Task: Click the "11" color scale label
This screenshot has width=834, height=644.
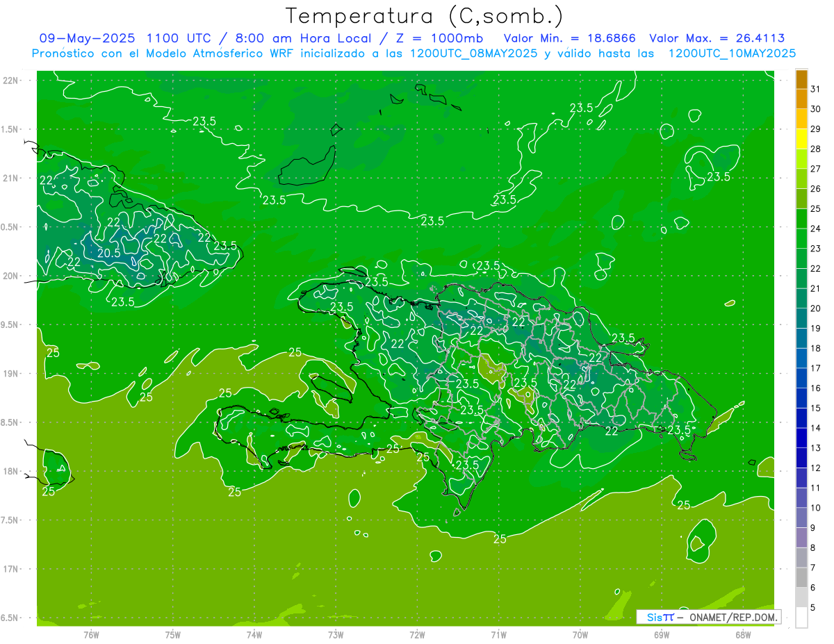Action: (x=815, y=488)
